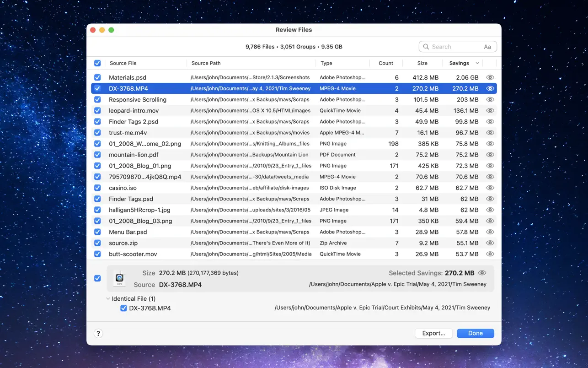Open help with the question mark icon
This screenshot has height=368, width=588.
(98, 333)
